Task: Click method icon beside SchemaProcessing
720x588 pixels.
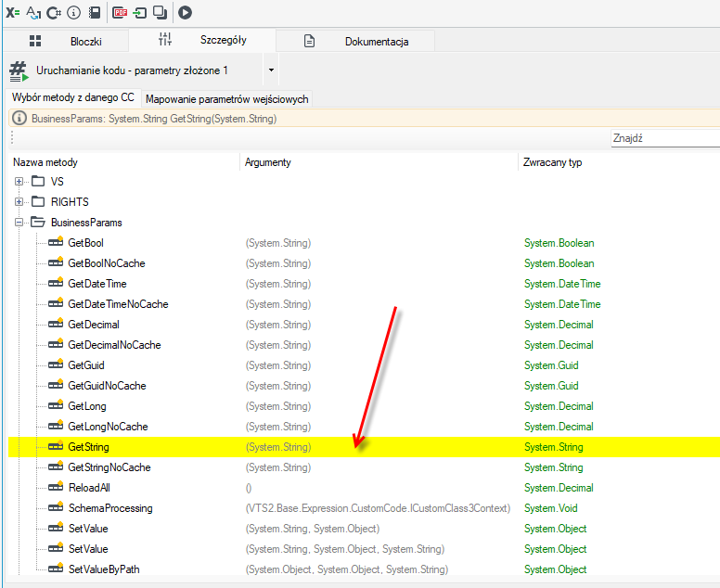Action: tap(56, 506)
